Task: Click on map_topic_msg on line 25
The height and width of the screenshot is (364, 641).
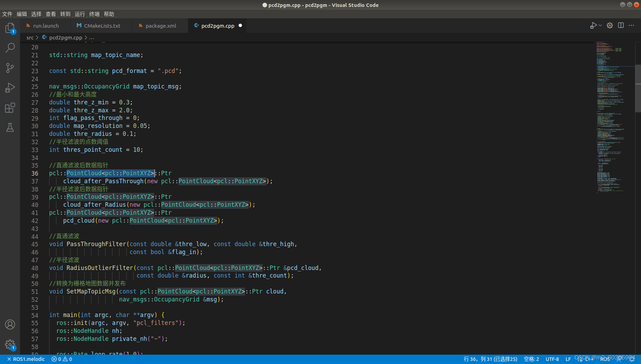Action: coord(156,86)
